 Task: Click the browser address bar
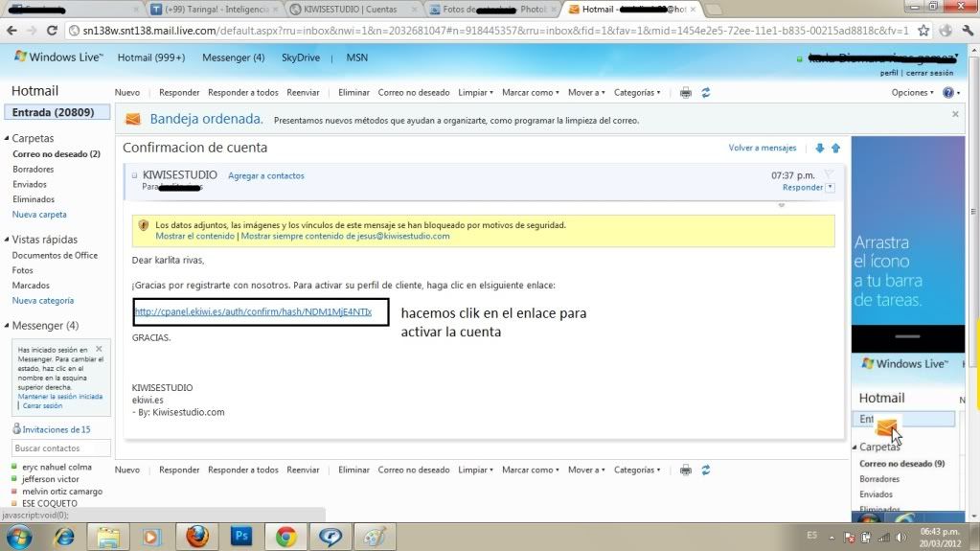click(x=490, y=30)
